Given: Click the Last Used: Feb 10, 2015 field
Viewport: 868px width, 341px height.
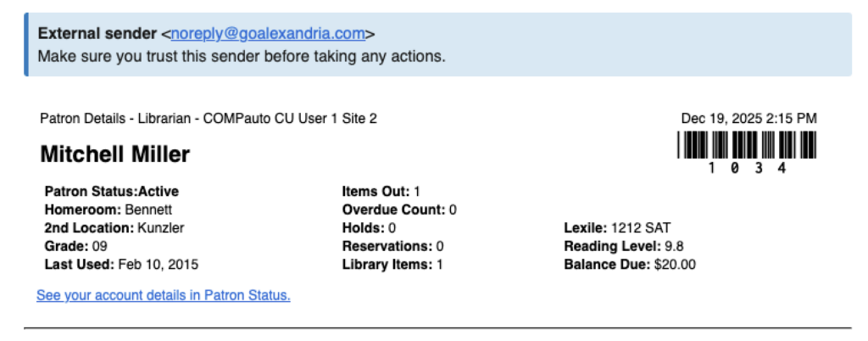Looking at the screenshot, I should 120,265.
